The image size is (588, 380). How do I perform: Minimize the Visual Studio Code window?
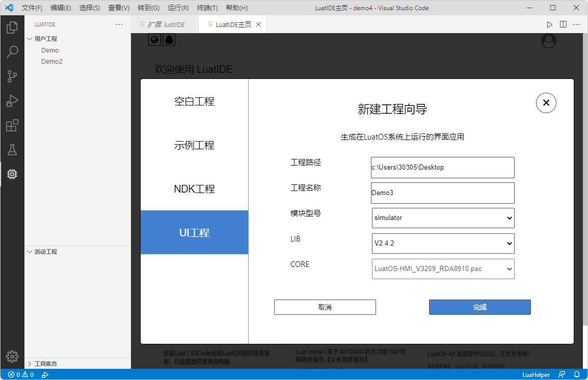point(529,8)
